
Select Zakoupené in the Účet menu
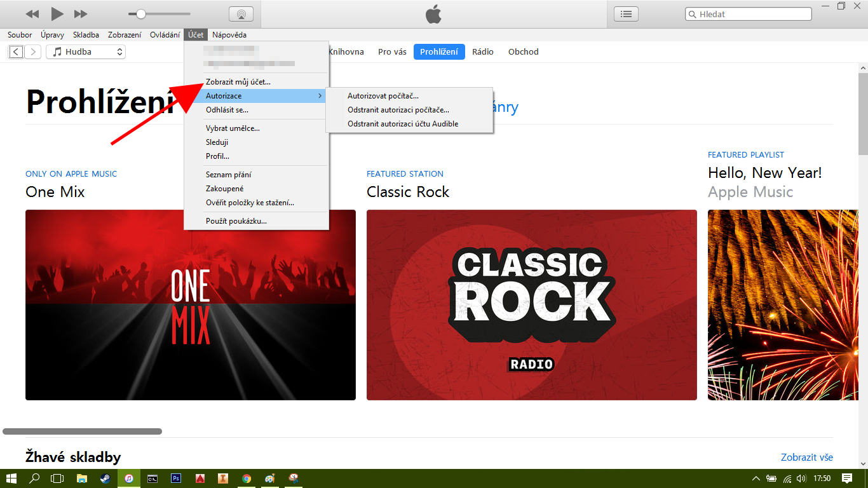point(256,189)
